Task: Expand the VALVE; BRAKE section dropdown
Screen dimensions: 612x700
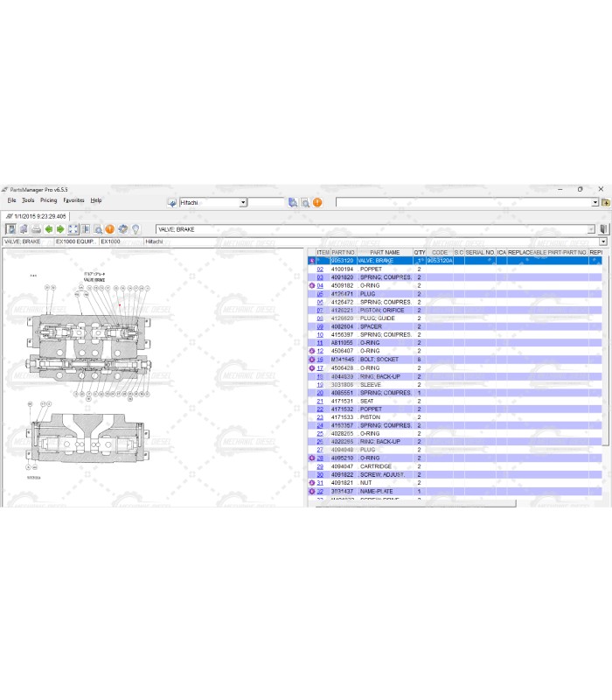Action: click(591, 229)
